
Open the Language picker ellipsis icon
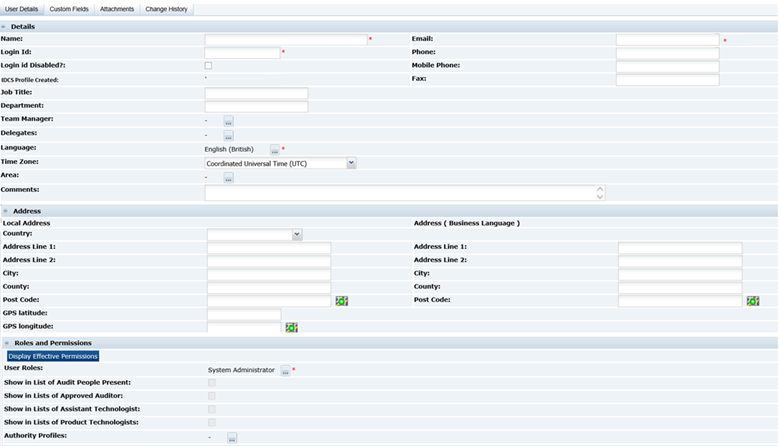pos(275,150)
